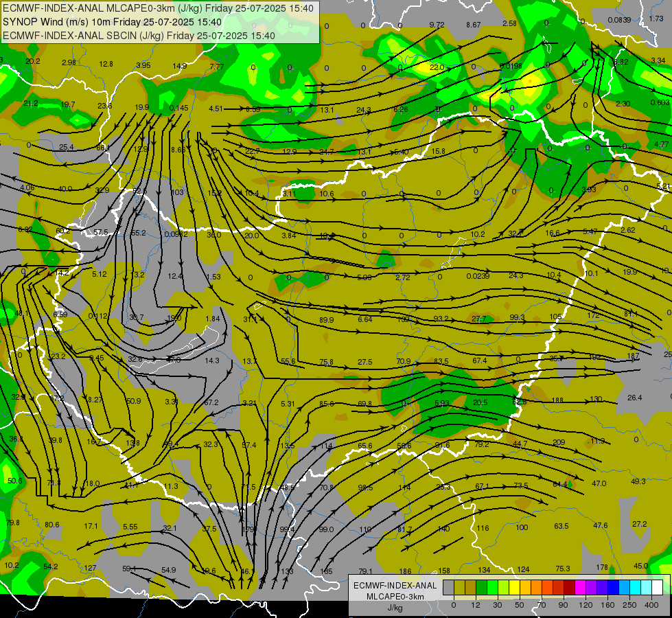672x618 pixels.
Task: Click the map value '2.98'
Action: (x=69, y=62)
